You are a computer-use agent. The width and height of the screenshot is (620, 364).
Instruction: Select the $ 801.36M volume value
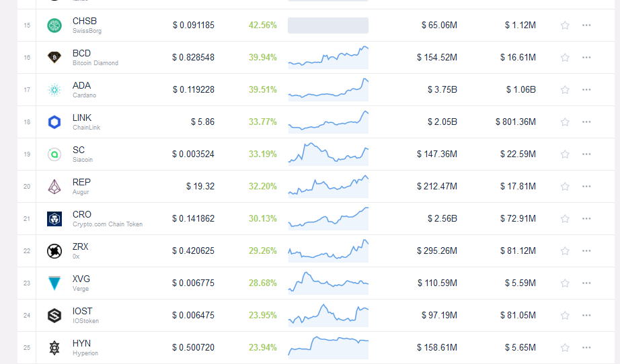pyautogui.click(x=516, y=122)
